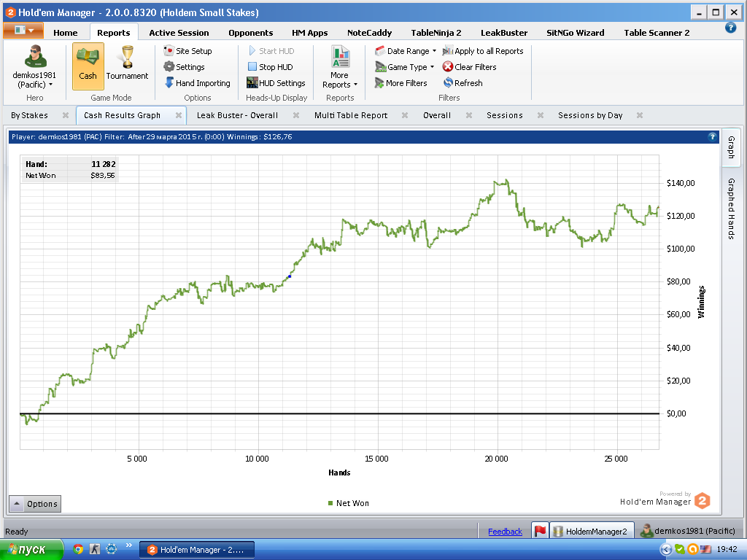Image resolution: width=747 pixels, height=560 pixels.
Task: Open the Game Type filter dropdown
Action: [x=404, y=67]
